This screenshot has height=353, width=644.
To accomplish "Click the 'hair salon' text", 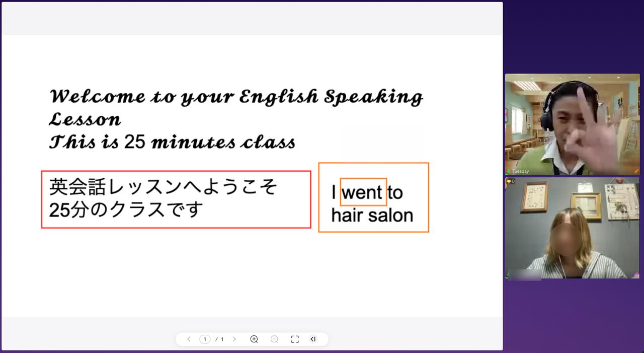I will pyautogui.click(x=372, y=216).
